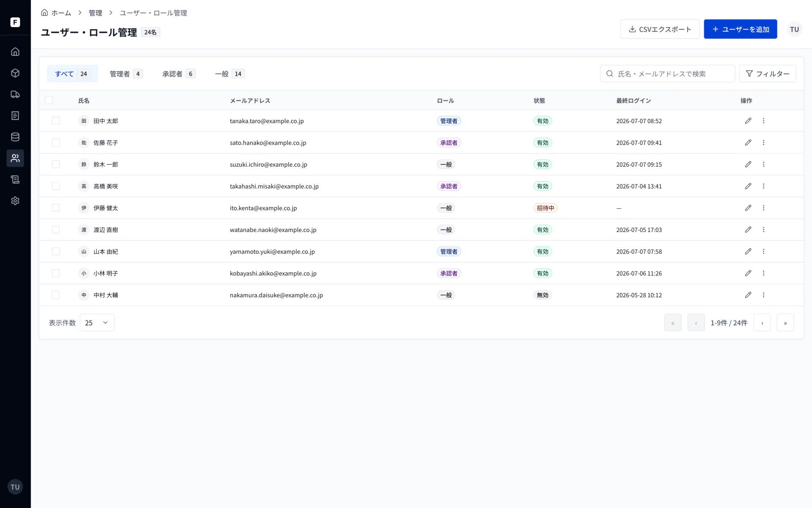Go to next page arrow

click(x=762, y=323)
